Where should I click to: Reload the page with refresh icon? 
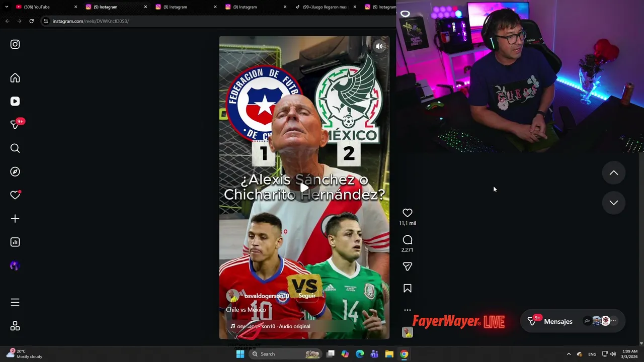pyautogui.click(x=31, y=21)
